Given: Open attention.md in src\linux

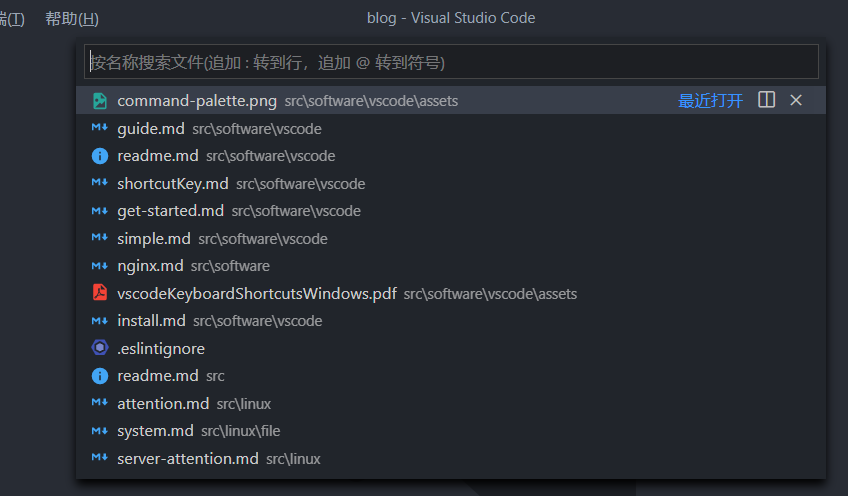Looking at the screenshot, I should coord(163,404).
